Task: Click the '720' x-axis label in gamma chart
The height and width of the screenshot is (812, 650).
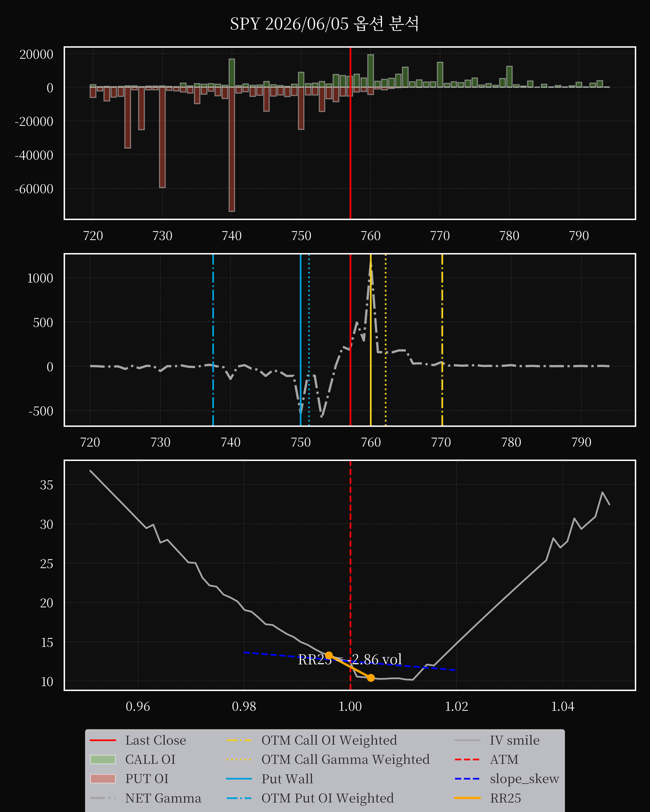Action: (x=90, y=442)
